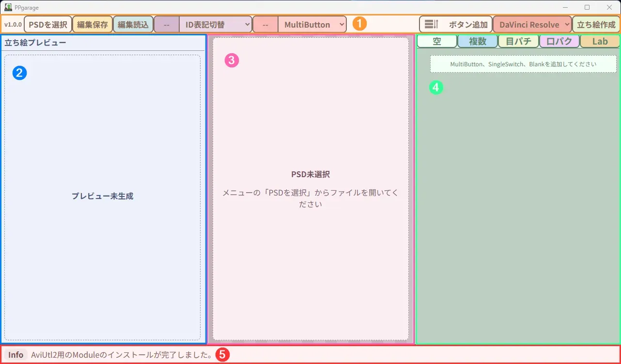Expand the MultiButton dropdown

click(x=312, y=24)
